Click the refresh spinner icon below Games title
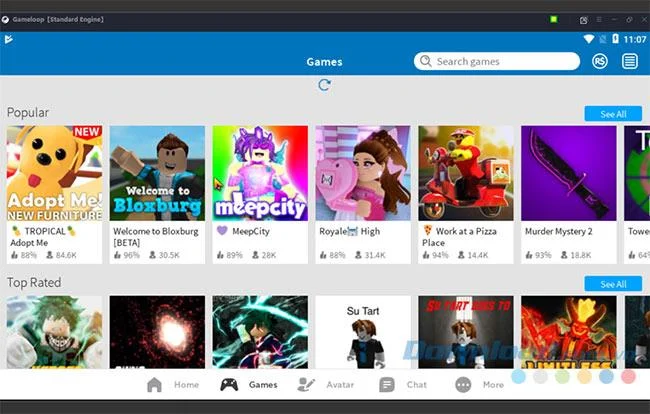 point(324,85)
